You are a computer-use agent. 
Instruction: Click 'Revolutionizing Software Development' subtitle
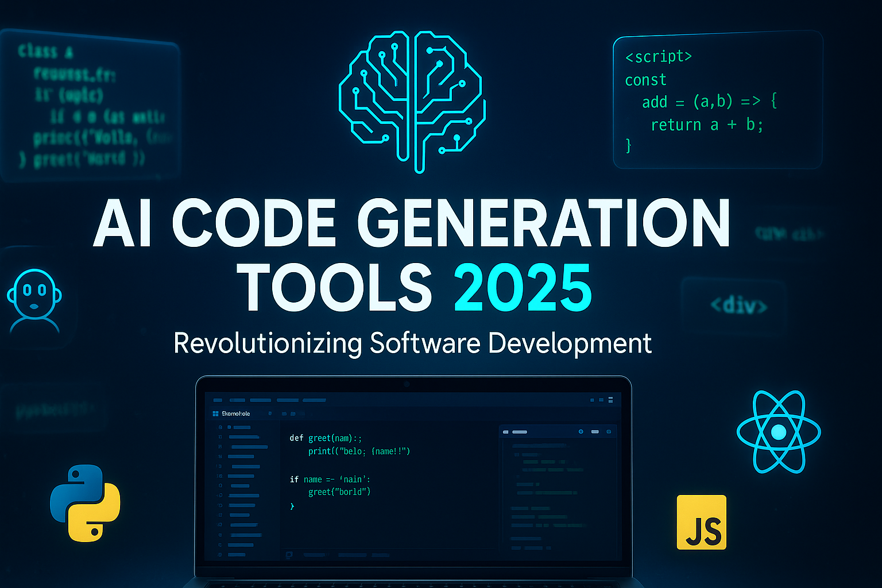(x=412, y=343)
